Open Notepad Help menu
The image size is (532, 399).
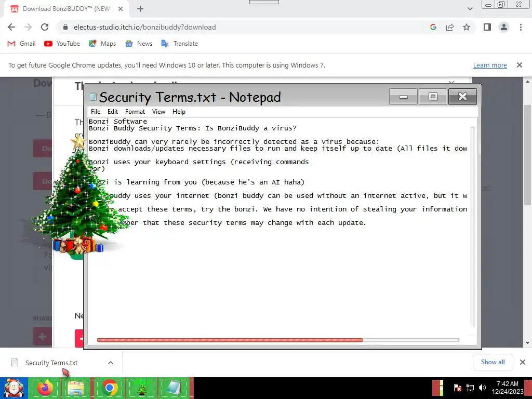(x=179, y=112)
